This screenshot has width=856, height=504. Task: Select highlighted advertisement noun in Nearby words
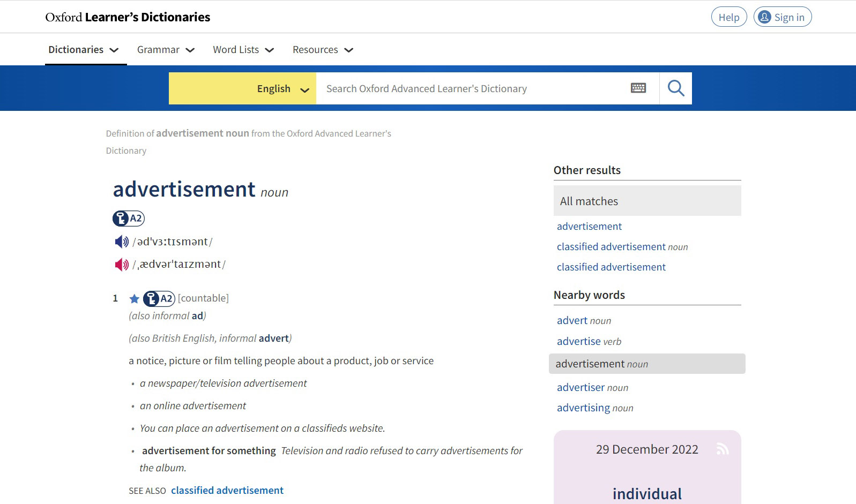point(647,364)
